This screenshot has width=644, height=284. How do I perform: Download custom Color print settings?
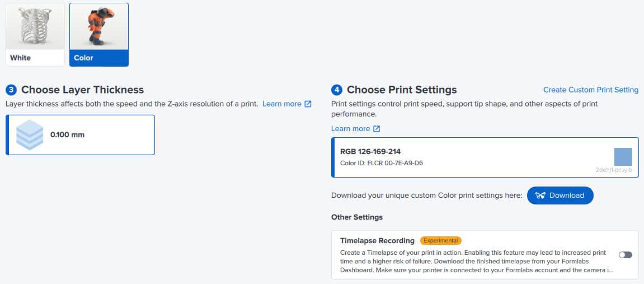560,195
